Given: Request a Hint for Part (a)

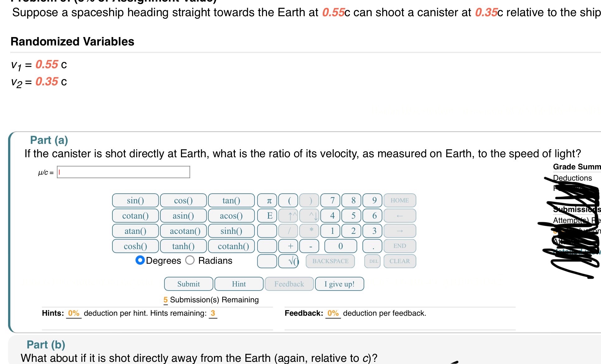Looking at the screenshot, I should (x=239, y=284).
